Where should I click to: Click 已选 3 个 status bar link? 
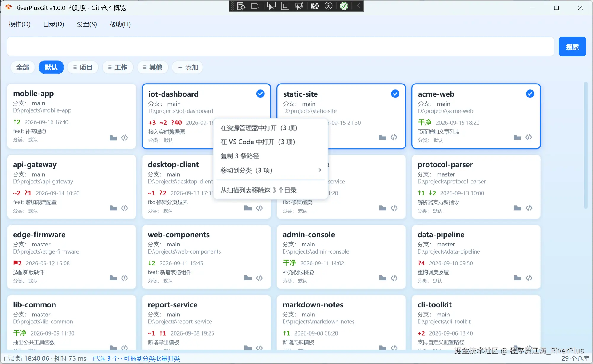[x=136, y=358]
